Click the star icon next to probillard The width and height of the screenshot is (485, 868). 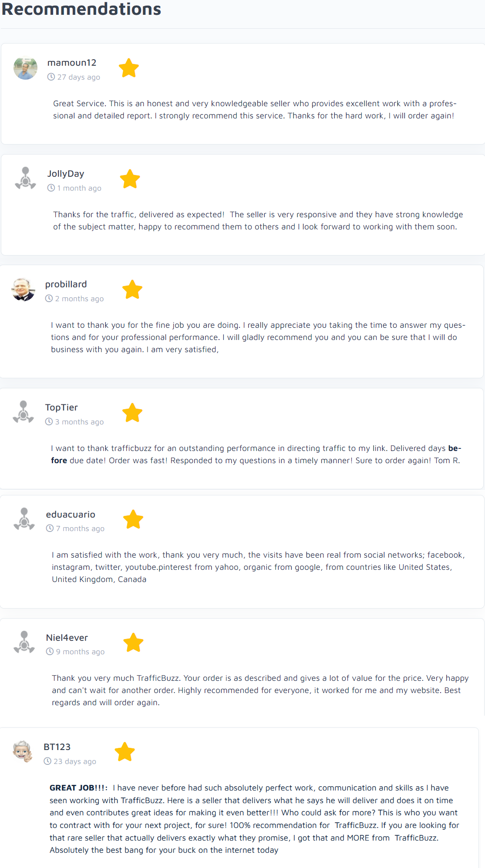(x=132, y=289)
